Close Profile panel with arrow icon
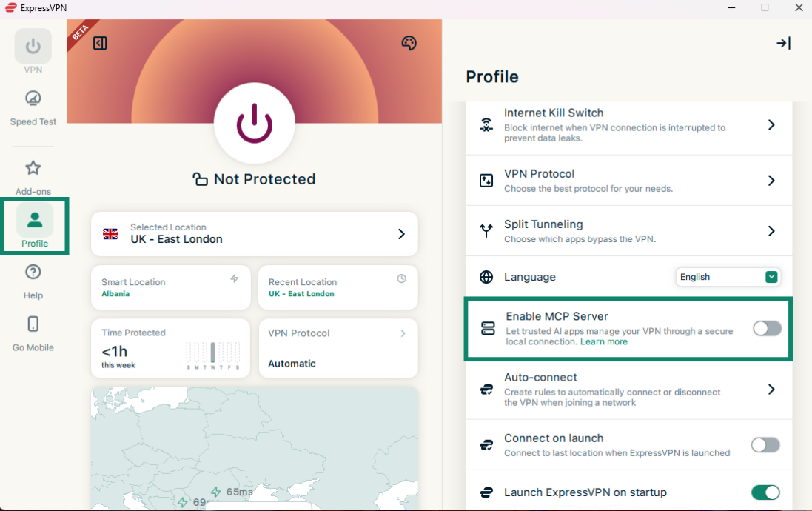Viewport: 812px width, 511px height. [x=783, y=44]
